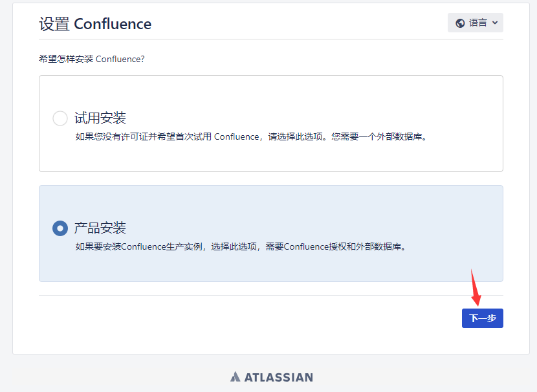
Task: Click the trial install description text
Action: point(251,137)
